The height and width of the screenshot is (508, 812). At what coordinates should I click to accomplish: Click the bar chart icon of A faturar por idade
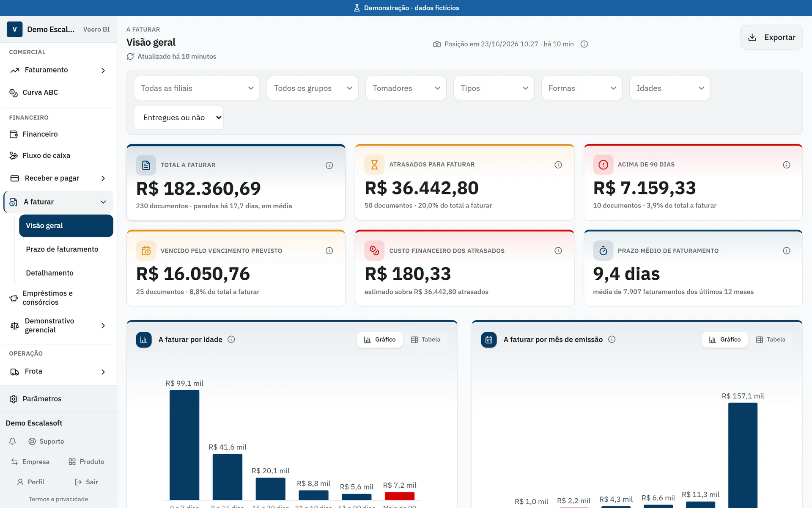point(144,340)
